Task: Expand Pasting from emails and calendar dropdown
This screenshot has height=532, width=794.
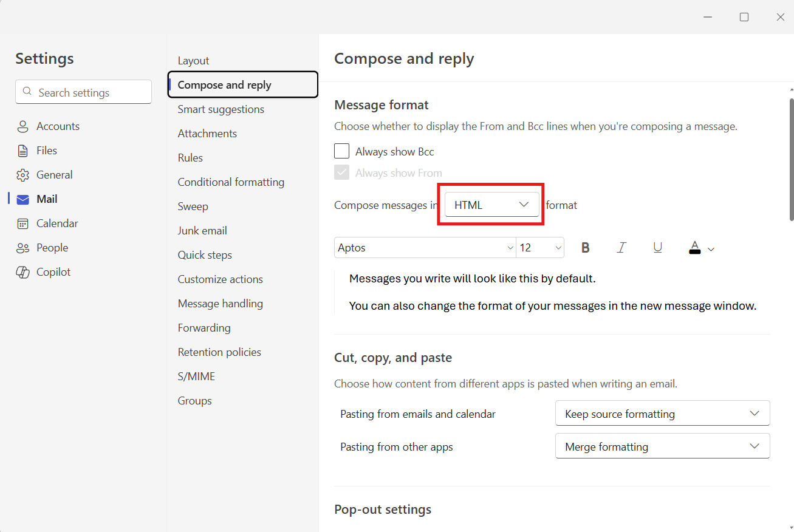Action: [x=663, y=414]
